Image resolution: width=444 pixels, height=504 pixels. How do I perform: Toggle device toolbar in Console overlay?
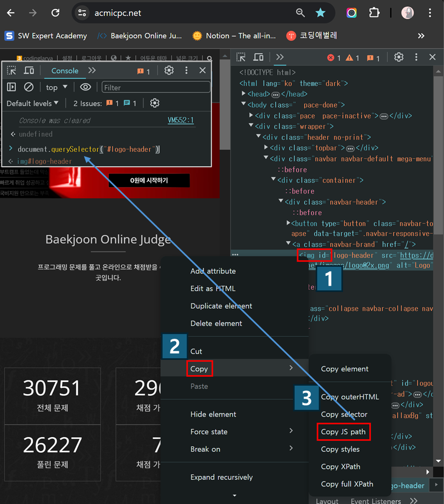(29, 70)
